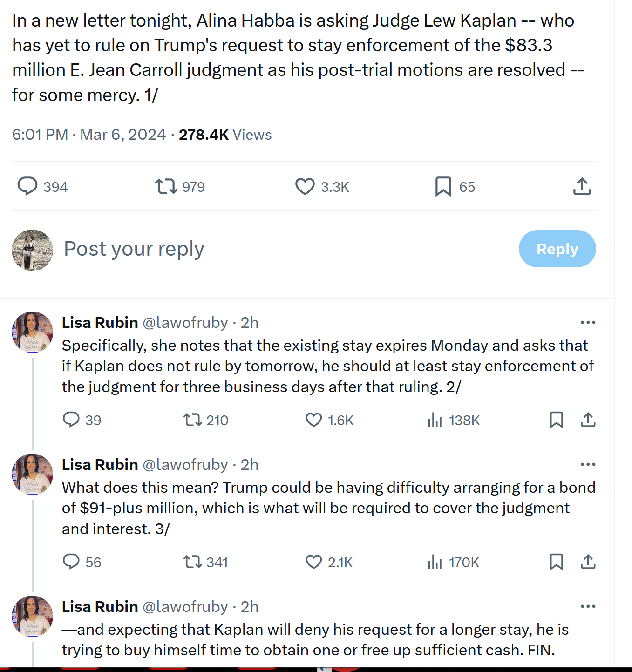Repost the main tweet with 979 reposts
Viewport: 632px width, 672px height.
(x=166, y=186)
